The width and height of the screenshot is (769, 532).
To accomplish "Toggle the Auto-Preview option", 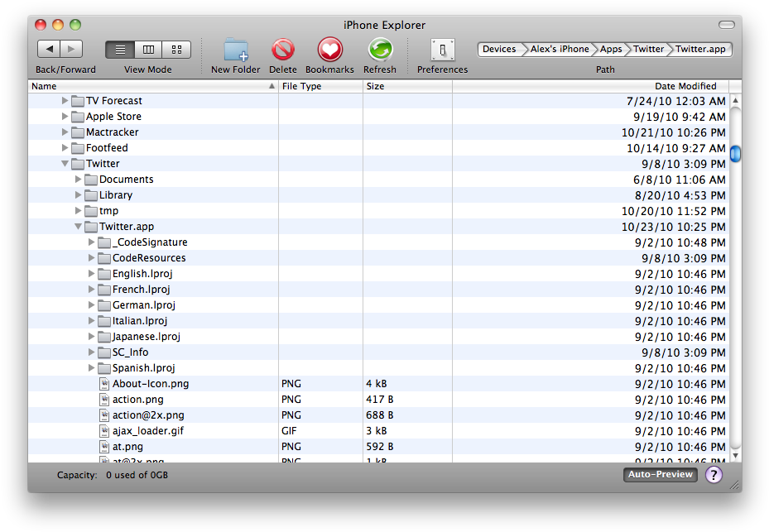I will [x=660, y=474].
